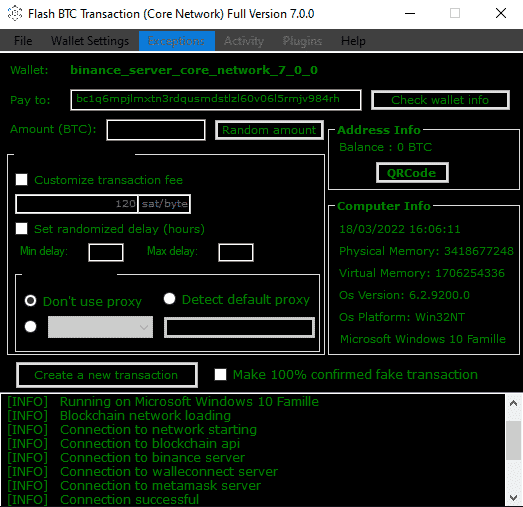Open the Activity menu
Screen dimensions: 523x507
click(244, 41)
